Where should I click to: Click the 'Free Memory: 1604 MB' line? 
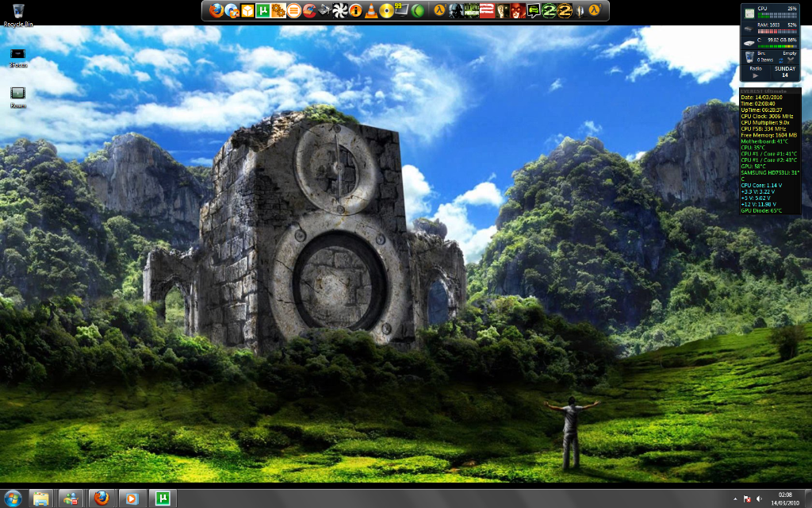[769, 135]
